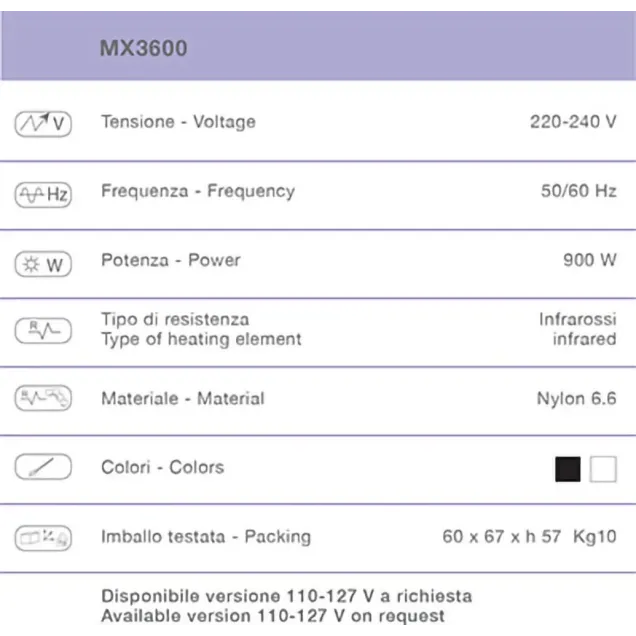This screenshot has height=636, width=636.
Task: Select the black color swatch
Action: tap(568, 469)
